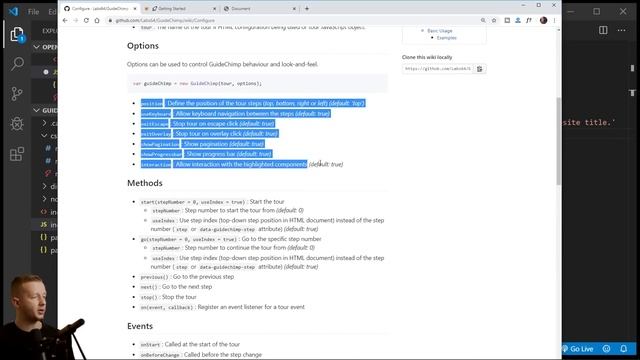Open Examples wiki link

(x=447, y=38)
